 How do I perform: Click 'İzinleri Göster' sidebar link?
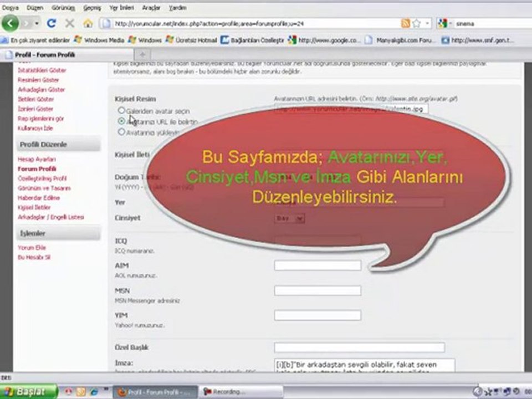35,109
